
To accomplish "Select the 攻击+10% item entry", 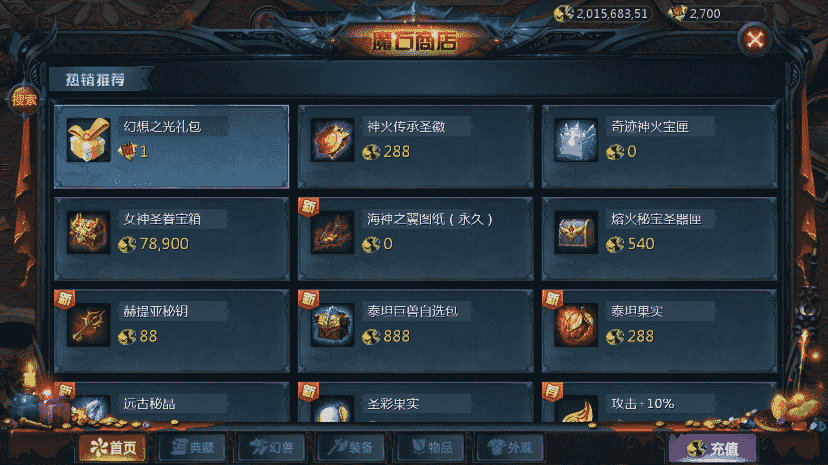I will tap(659, 403).
